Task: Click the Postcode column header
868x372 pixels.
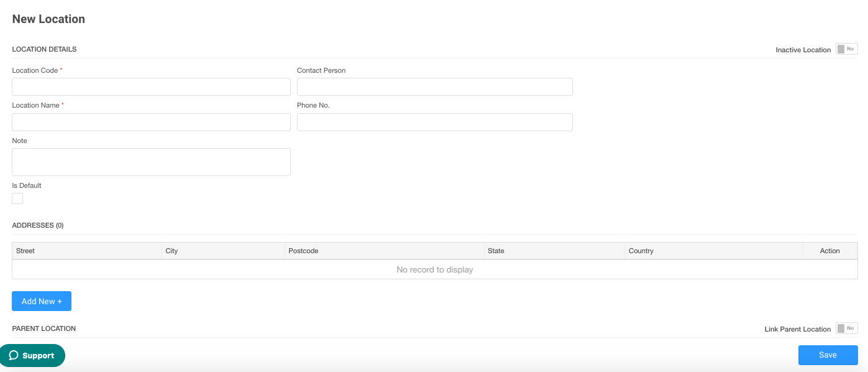Action: pos(384,251)
